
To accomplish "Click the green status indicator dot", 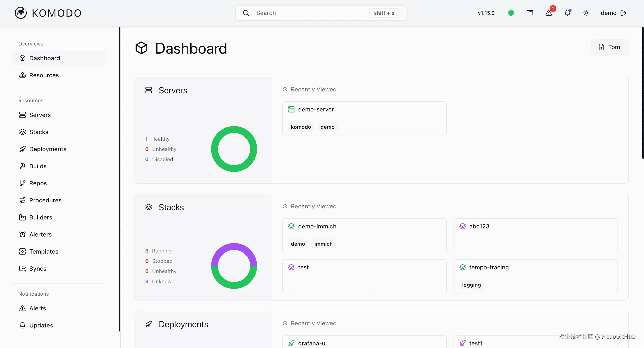I will (x=511, y=13).
